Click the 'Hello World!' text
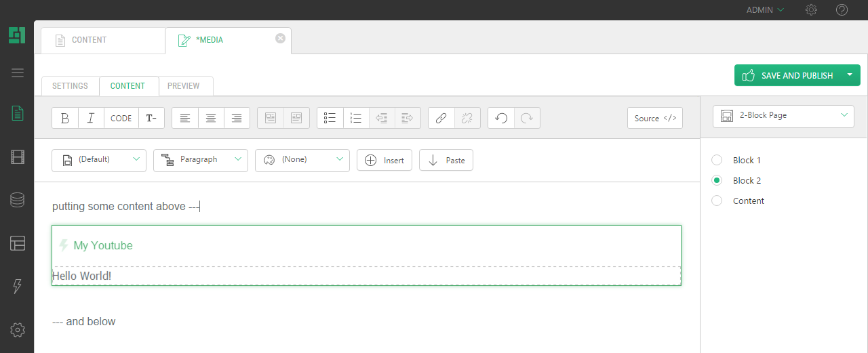Viewport: 868px width, 353px height. 82,276
